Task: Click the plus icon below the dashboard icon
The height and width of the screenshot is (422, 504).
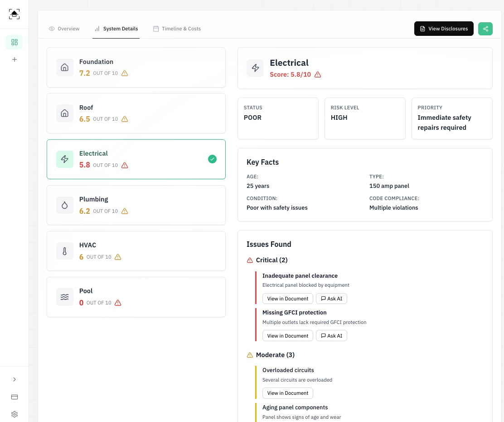Action: 15,59
